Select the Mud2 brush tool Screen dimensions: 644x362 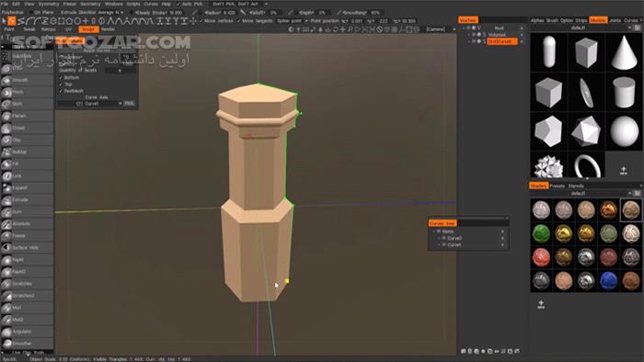(27, 320)
